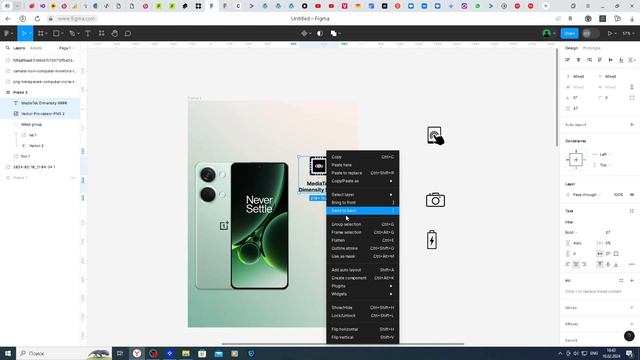Click the Share button
The height and width of the screenshot is (360, 640).
[569, 33]
